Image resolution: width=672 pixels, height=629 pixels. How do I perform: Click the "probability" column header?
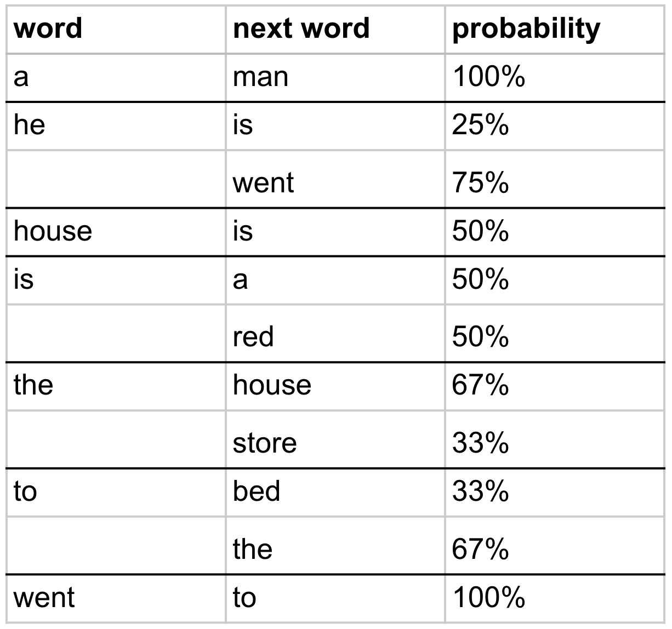pyautogui.click(x=526, y=28)
